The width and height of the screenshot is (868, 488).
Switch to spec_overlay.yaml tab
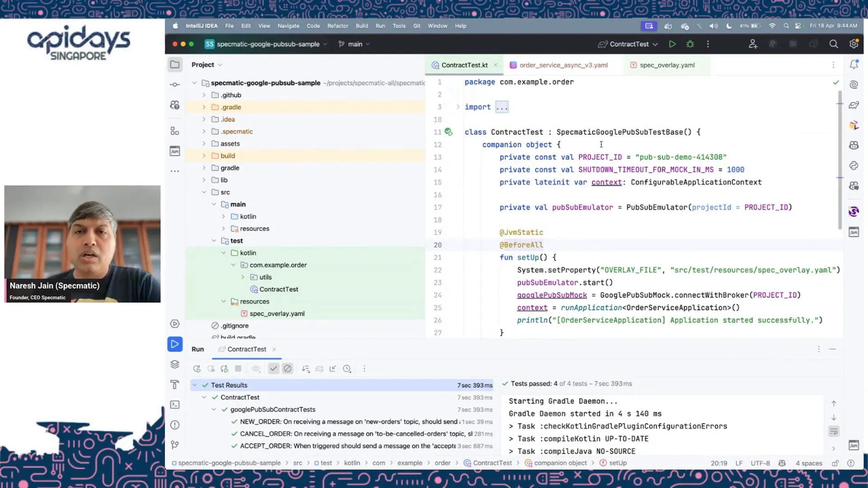point(667,65)
